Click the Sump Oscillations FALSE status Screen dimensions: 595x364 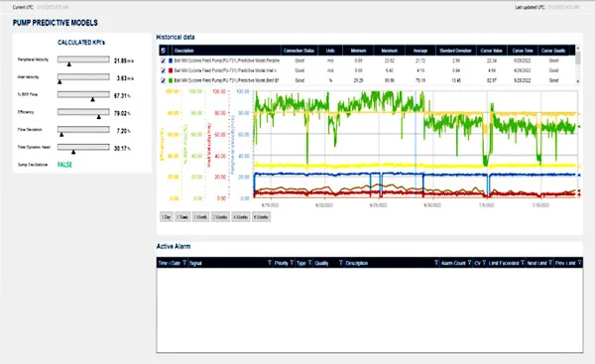tap(64, 165)
